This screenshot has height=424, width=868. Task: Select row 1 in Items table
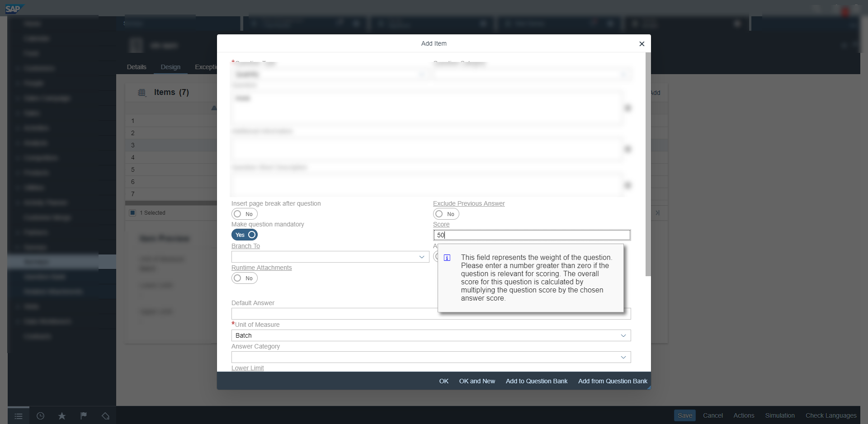(171, 121)
